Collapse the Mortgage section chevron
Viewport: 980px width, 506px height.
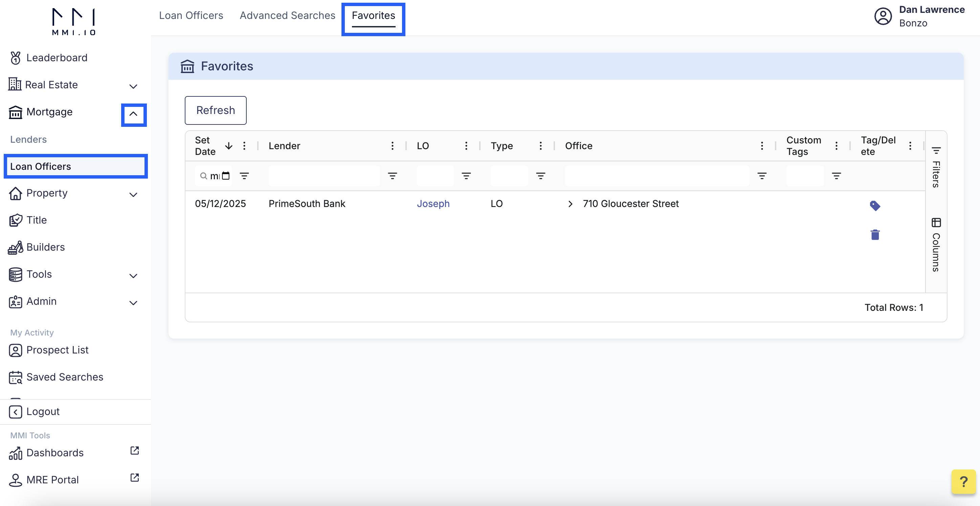tap(133, 114)
